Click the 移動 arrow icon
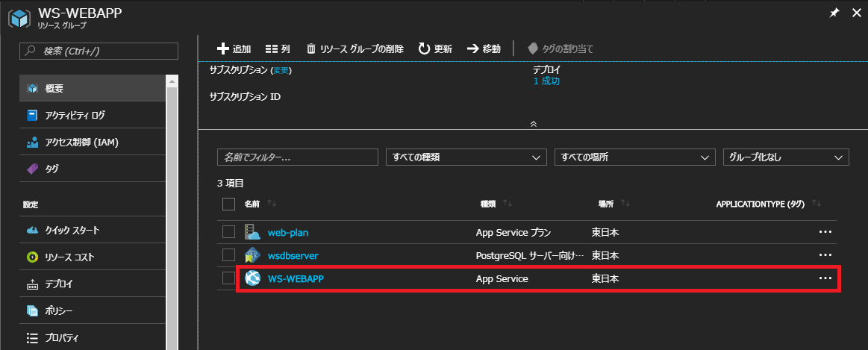Viewport: 868px width, 350px height. click(x=472, y=49)
